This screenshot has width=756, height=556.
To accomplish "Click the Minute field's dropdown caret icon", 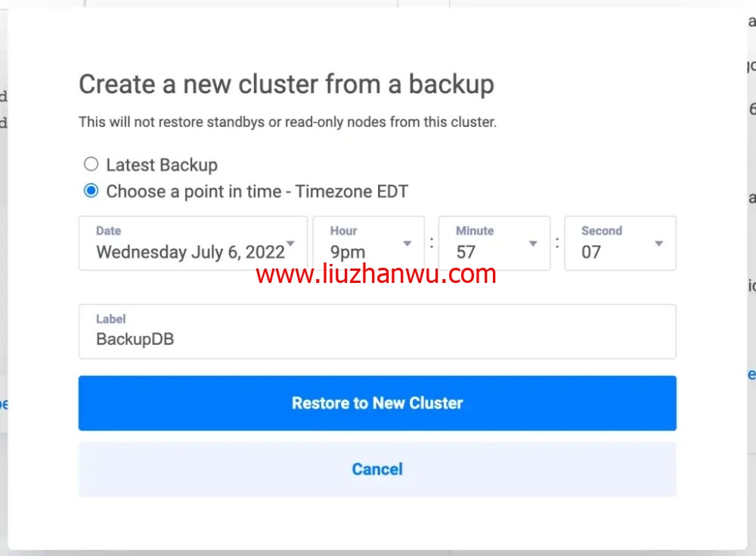I will pyautogui.click(x=533, y=244).
